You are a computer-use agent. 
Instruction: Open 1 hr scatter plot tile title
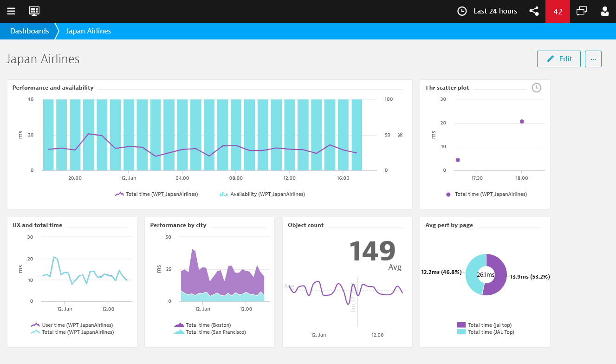point(447,88)
